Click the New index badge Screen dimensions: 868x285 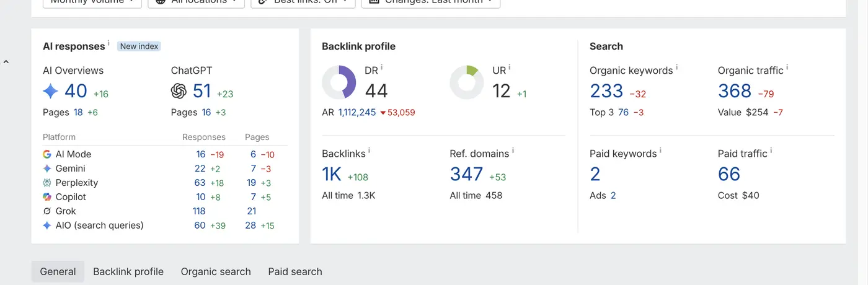(x=139, y=46)
